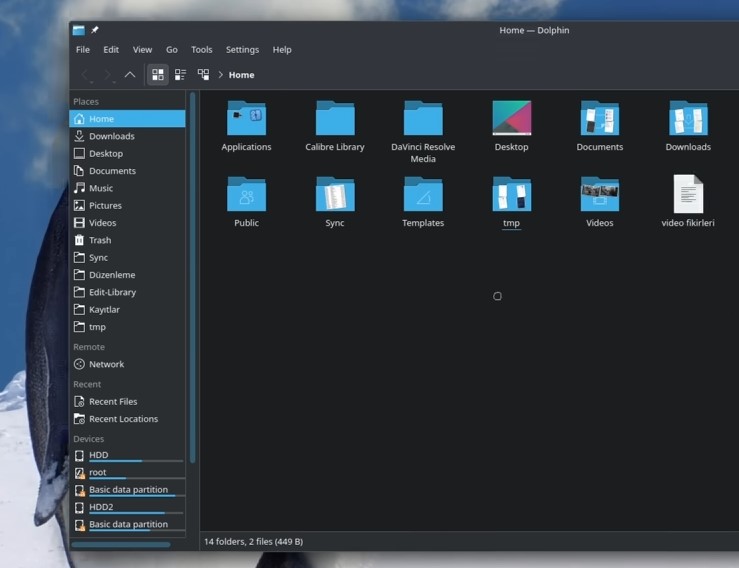Open Pictures in Places sidebar

click(127, 206)
